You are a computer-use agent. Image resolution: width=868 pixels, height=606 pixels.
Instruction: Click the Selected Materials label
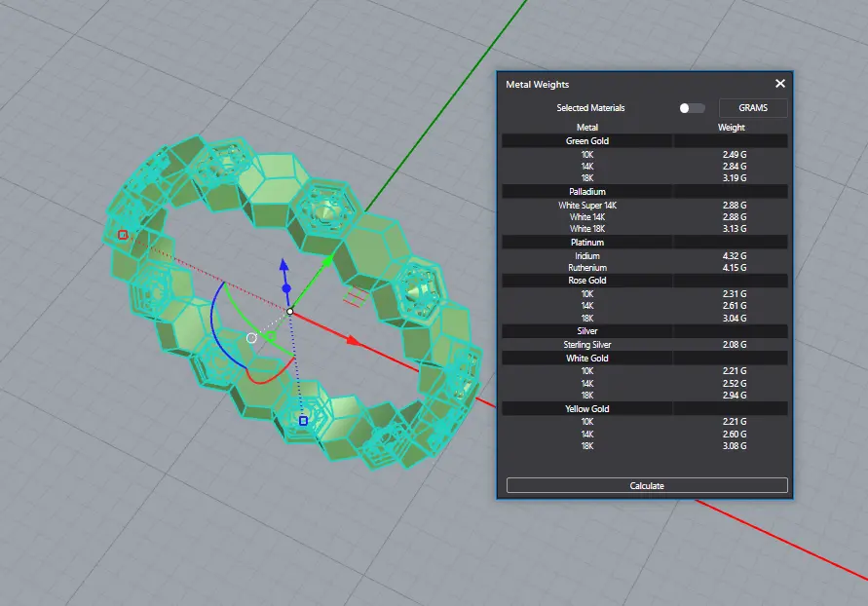(590, 108)
